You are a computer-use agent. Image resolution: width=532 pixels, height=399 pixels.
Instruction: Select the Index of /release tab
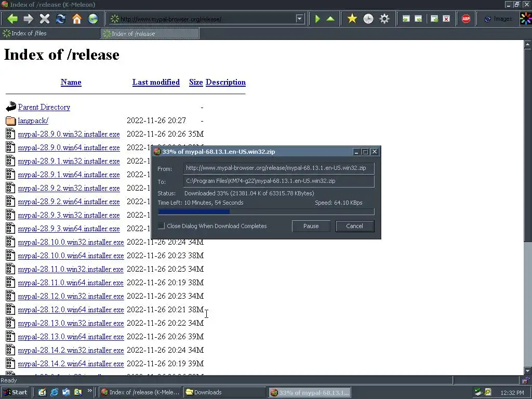point(150,34)
